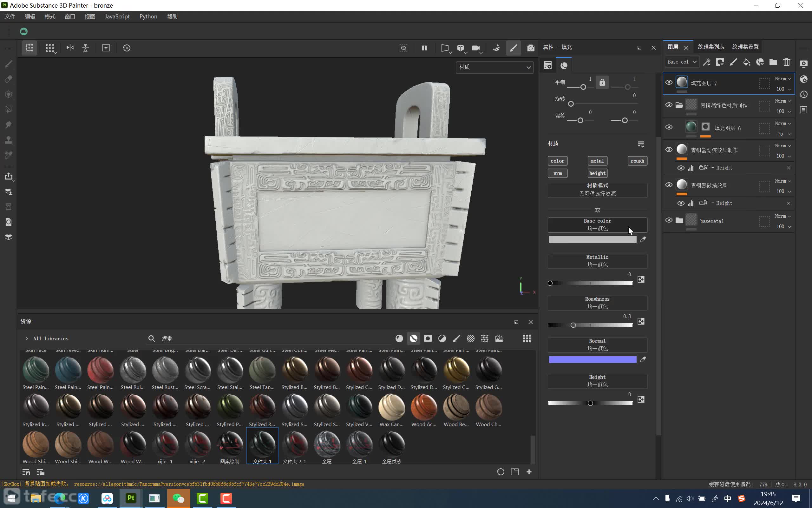Add a mask icon in layers toolbar
The width and height of the screenshot is (812, 508).
(720, 62)
